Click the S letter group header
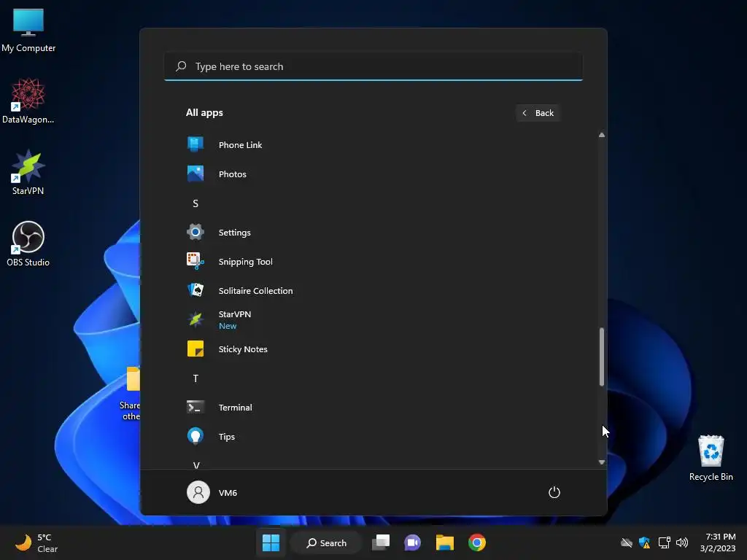 point(196,203)
